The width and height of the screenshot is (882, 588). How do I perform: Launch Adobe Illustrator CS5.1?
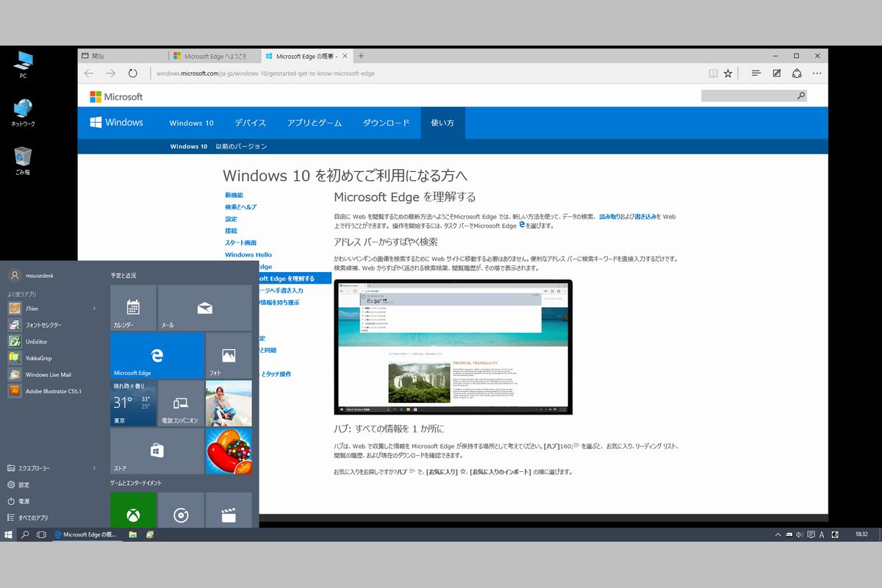(51, 391)
